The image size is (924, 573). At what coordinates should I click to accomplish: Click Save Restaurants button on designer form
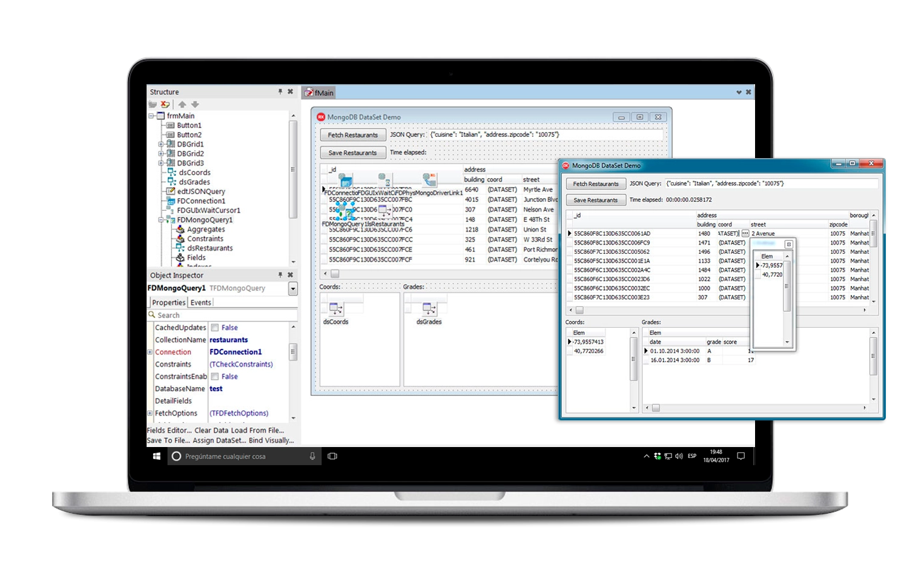pos(352,153)
